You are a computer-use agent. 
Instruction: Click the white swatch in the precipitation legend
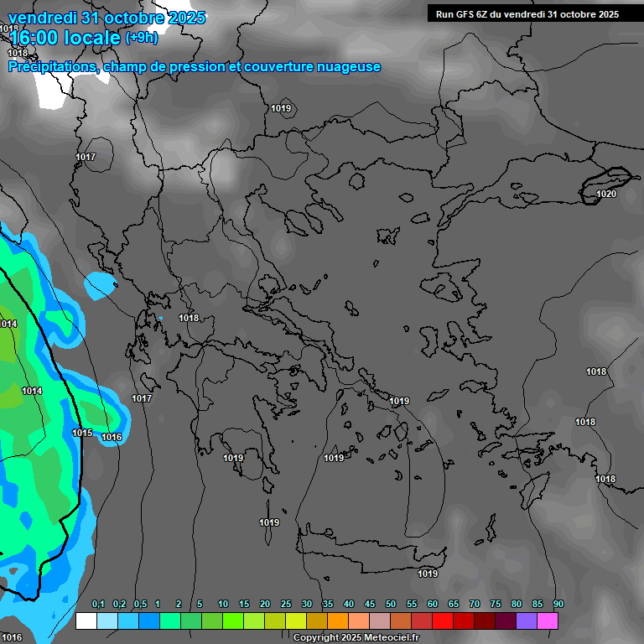[86, 621]
